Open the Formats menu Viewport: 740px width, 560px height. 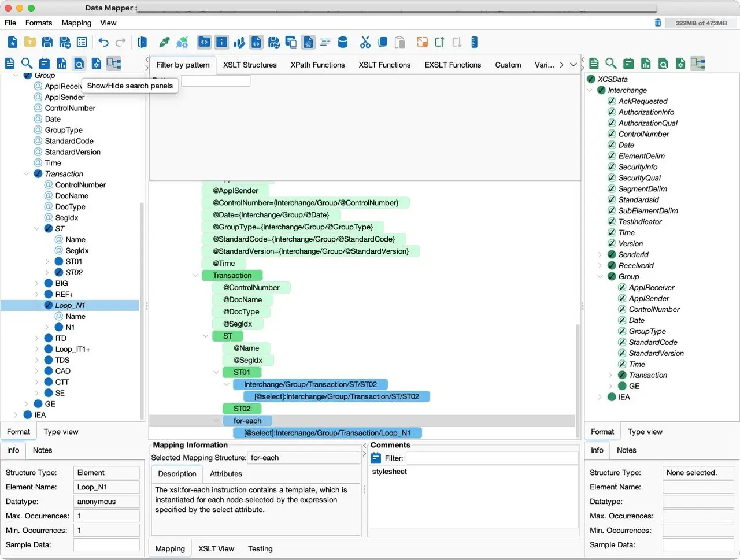coord(39,23)
